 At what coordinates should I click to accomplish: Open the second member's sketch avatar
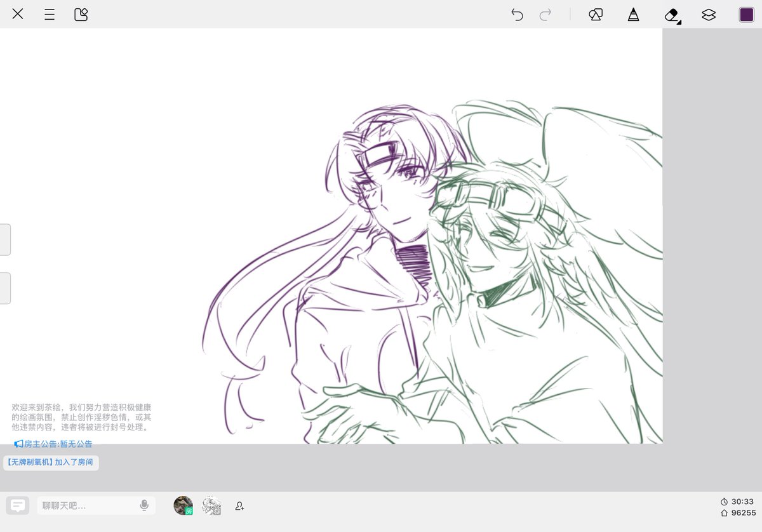pos(211,505)
